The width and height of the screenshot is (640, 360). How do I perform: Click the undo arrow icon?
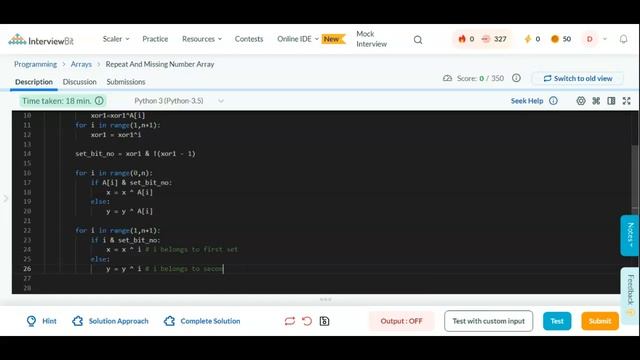click(x=307, y=321)
